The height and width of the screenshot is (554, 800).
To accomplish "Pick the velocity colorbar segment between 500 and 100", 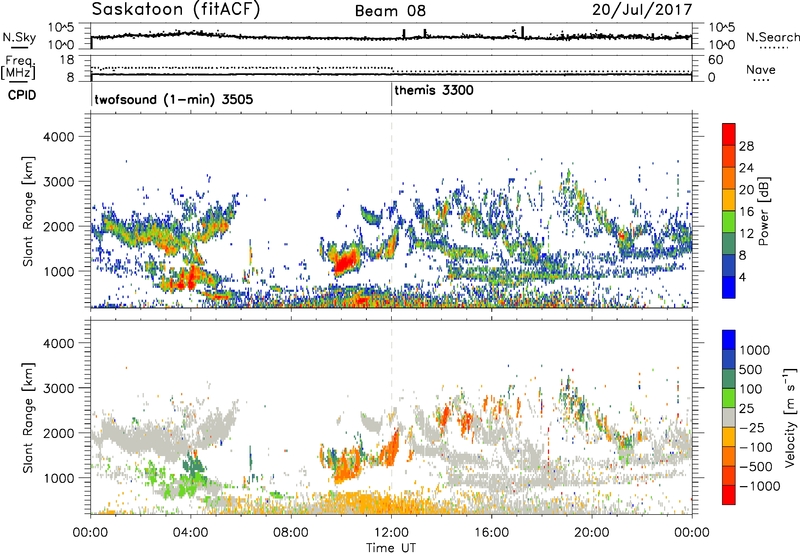I will (729, 379).
